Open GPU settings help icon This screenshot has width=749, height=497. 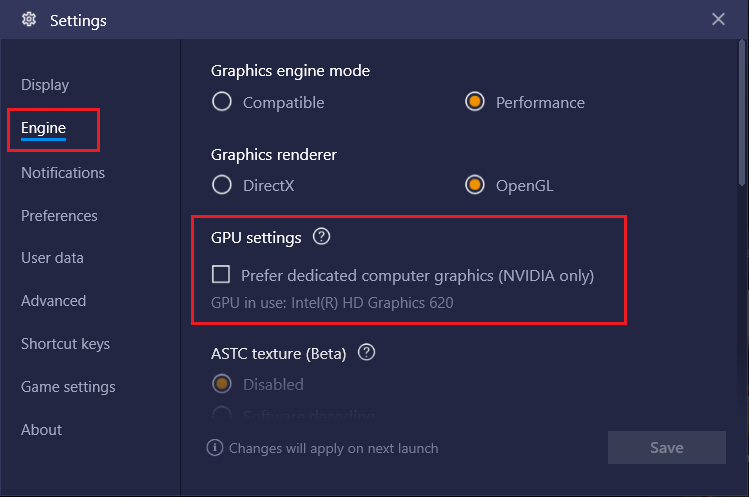(321, 237)
